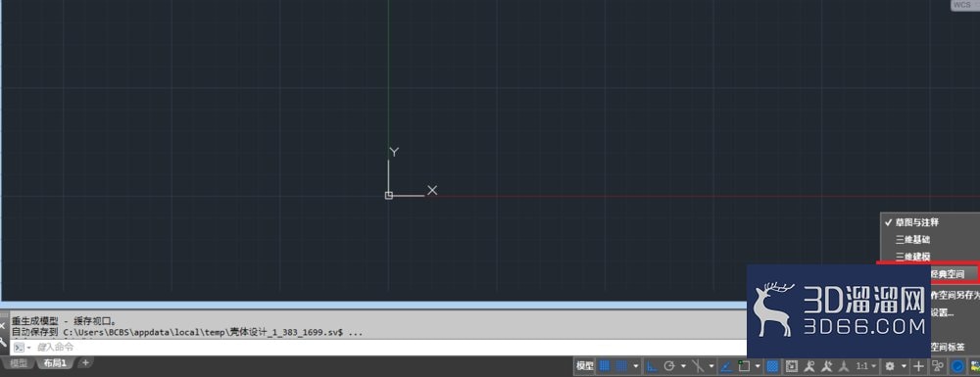This screenshot has height=377, width=980.
Task: Open object snap options dropdown arrow
Action: [758, 366]
